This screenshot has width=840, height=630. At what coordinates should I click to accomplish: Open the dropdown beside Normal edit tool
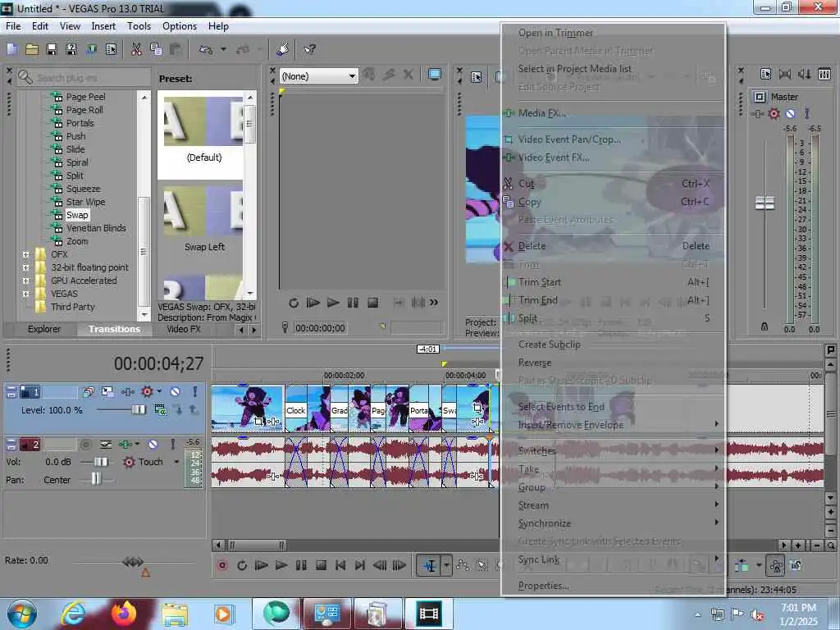446,565
